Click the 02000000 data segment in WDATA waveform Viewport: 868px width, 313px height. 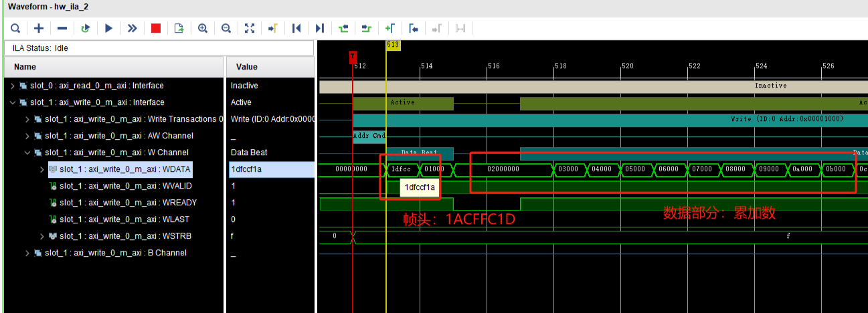click(x=503, y=169)
